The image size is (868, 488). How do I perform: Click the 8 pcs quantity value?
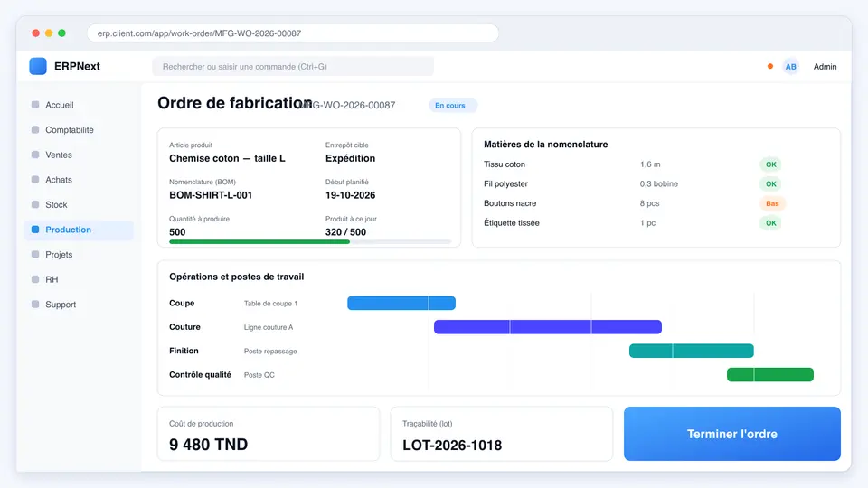(x=649, y=203)
